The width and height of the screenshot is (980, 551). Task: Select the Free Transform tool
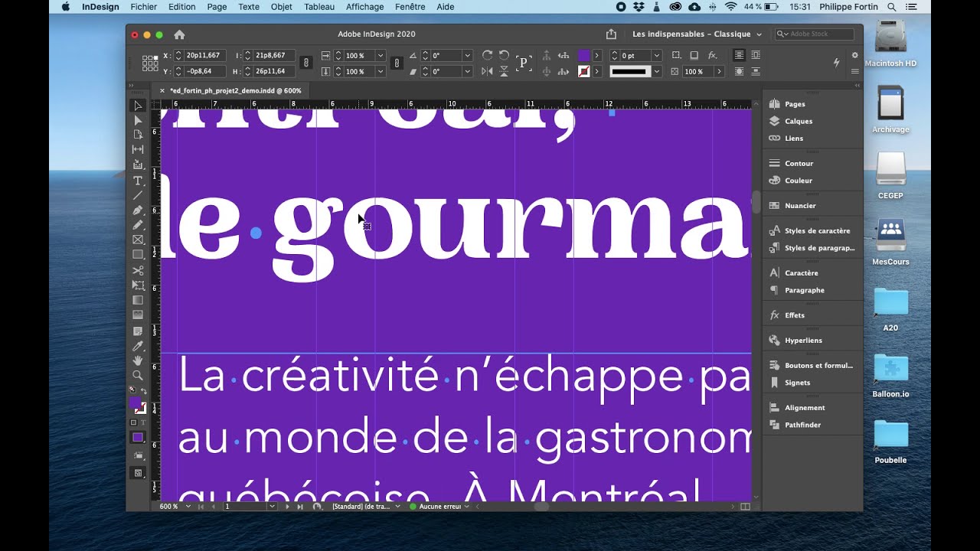138,285
